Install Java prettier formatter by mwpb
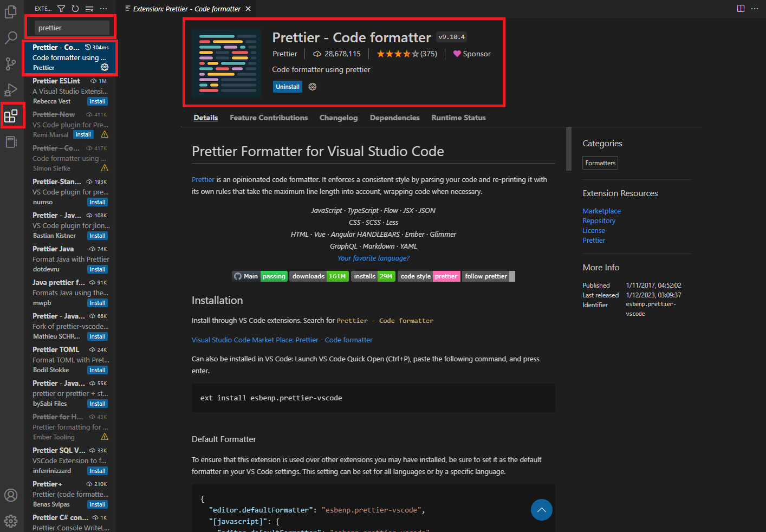 coord(98,303)
